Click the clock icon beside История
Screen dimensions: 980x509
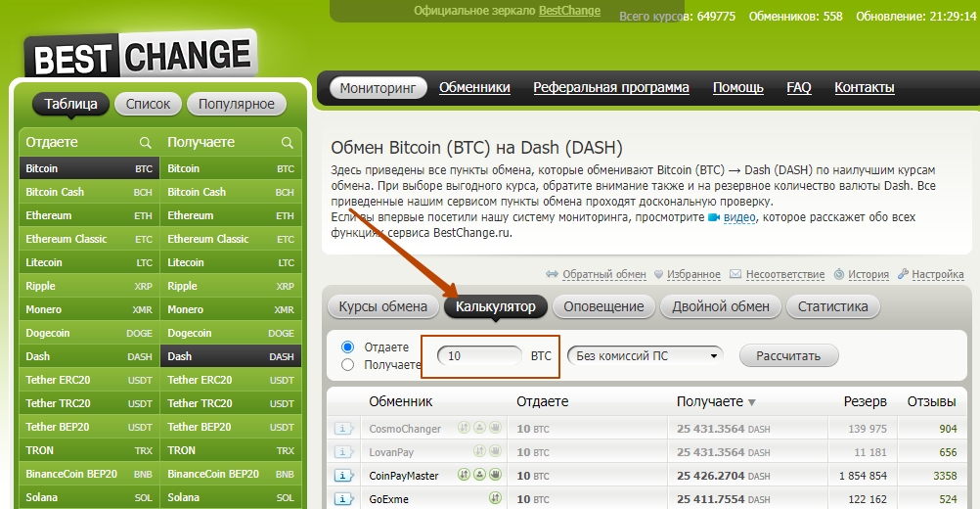pos(839,274)
